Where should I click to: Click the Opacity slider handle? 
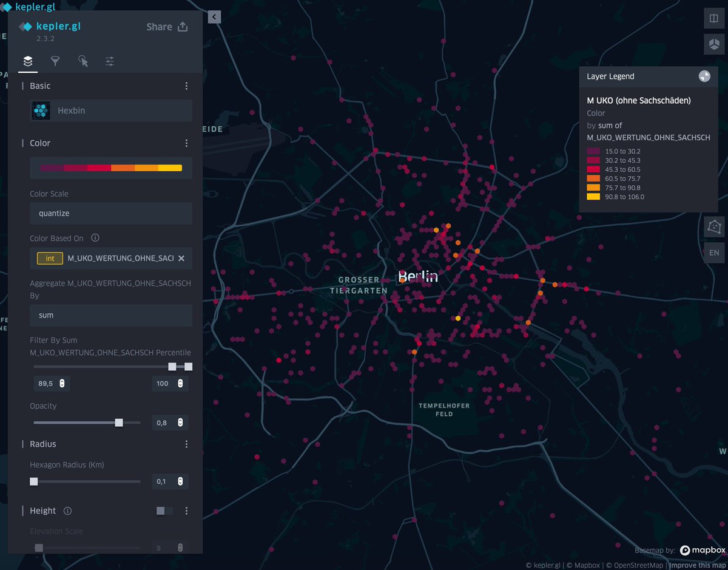[x=119, y=422]
